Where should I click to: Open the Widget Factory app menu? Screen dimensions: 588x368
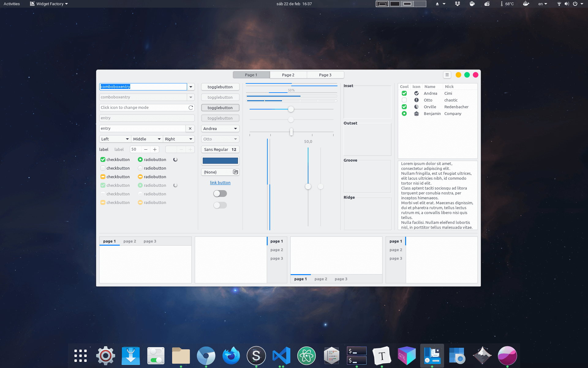(x=49, y=4)
